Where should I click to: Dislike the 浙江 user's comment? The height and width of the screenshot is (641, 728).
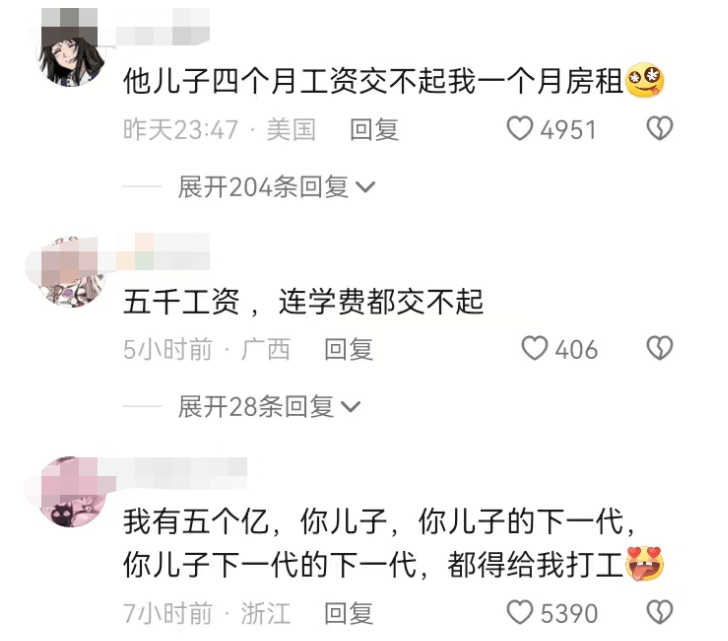[660, 612]
